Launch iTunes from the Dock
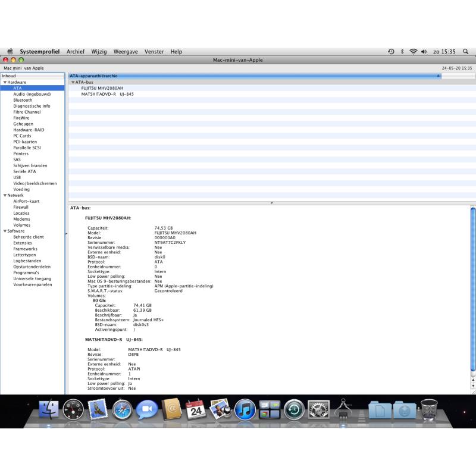476x476 pixels. pos(245,409)
